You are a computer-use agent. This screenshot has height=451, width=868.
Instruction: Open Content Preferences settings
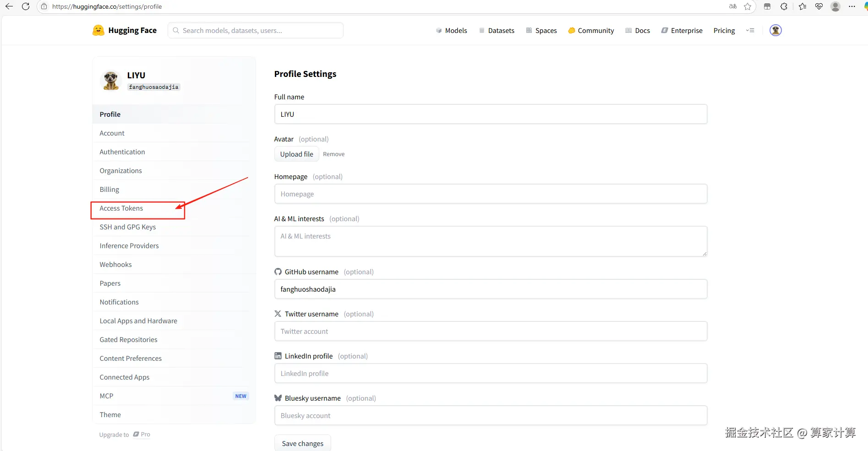coord(174,358)
